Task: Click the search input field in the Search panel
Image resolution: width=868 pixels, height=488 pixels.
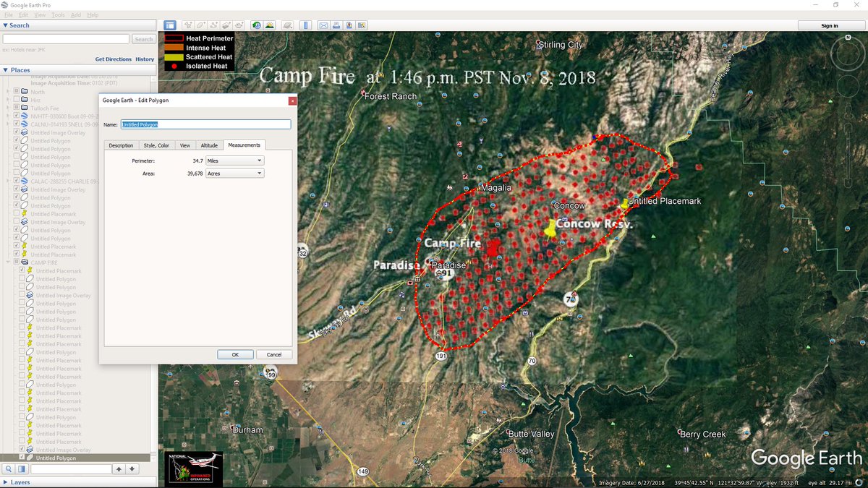Action: [66, 39]
